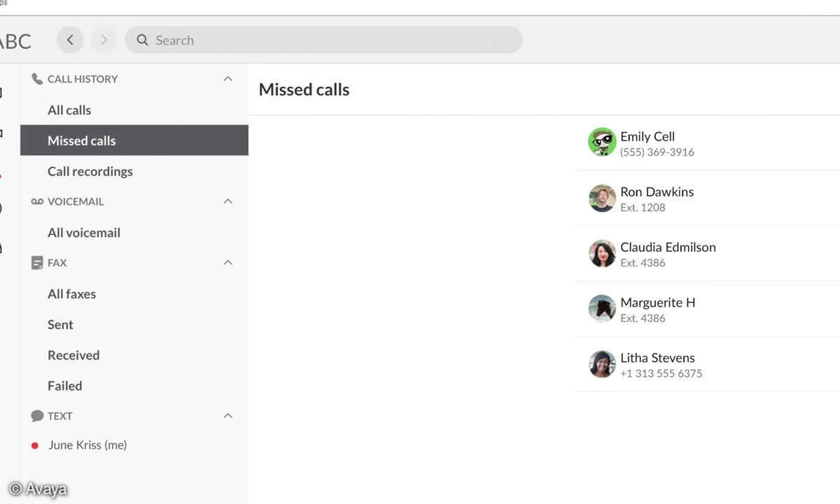Image resolution: width=840 pixels, height=504 pixels.
Task: Open All voicemail
Action: tap(134, 232)
